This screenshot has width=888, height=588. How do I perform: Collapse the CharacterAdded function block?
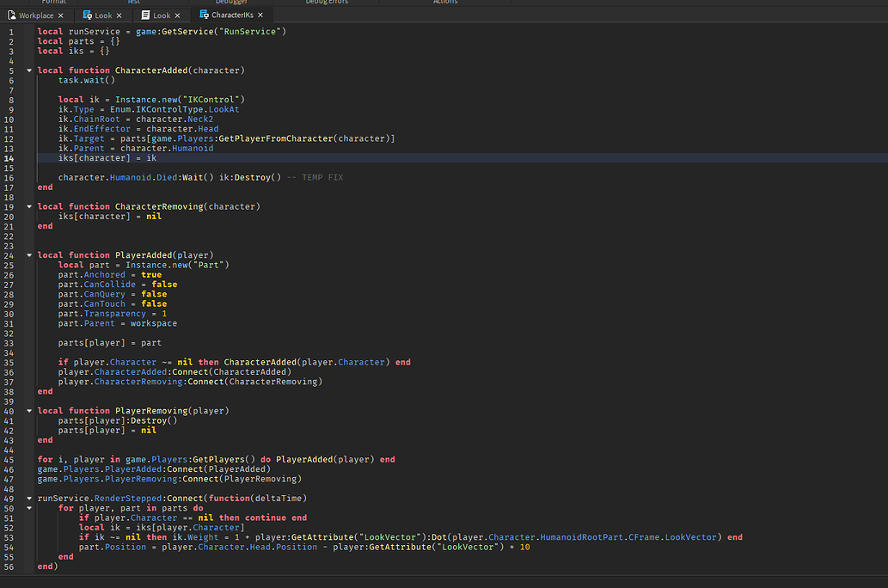click(x=28, y=70)
